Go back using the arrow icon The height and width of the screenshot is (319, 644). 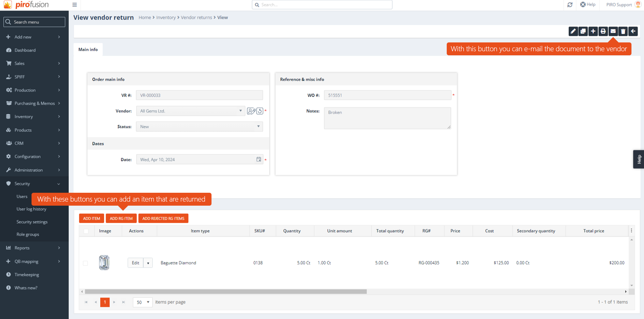tap(633, 31)
